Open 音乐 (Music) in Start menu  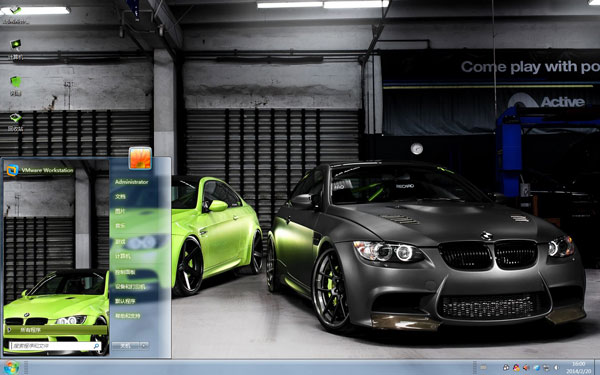pos(120,226)
